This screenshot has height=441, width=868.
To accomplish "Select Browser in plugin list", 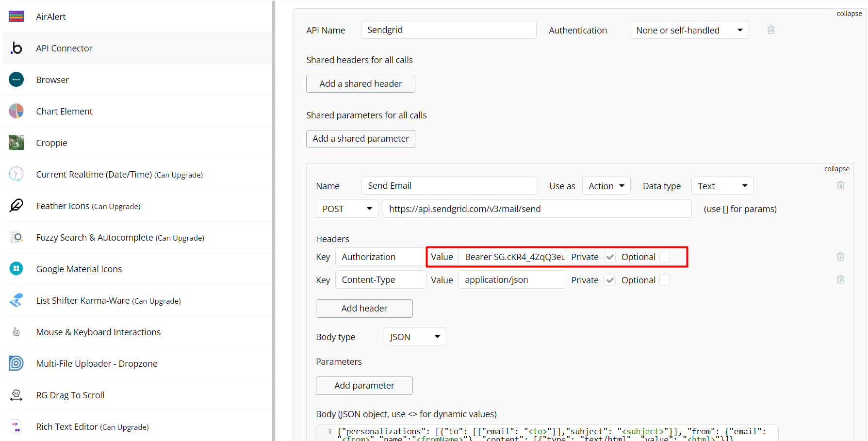I will [x=138, y=80].
